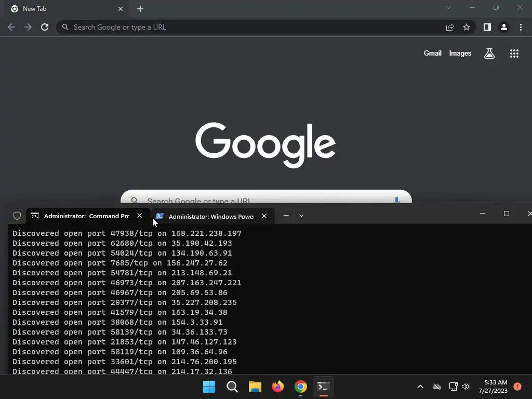Open the Chrome tab search dropdown
Image resolution: width=532 pixels, height=399 pixels.
[448, 7]
